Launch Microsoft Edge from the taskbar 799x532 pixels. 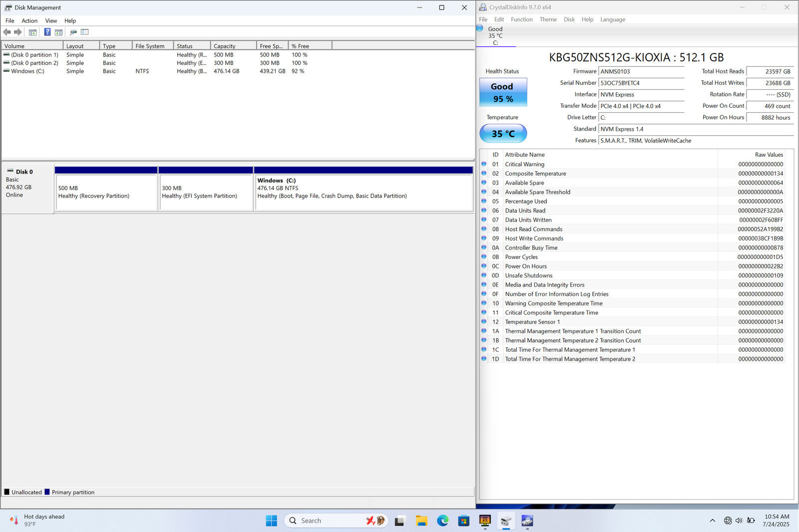pos(442,521)
